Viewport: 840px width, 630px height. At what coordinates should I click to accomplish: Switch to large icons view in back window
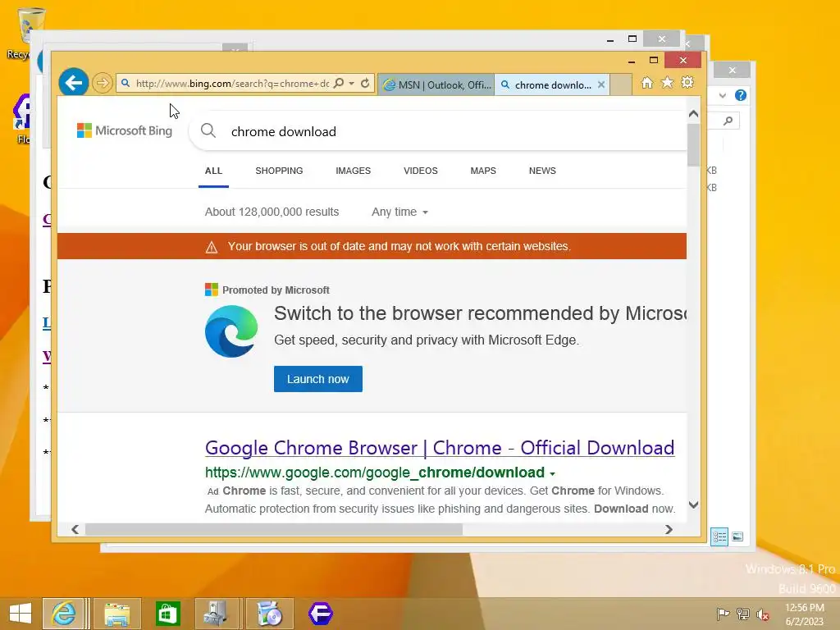coord(737,536)
